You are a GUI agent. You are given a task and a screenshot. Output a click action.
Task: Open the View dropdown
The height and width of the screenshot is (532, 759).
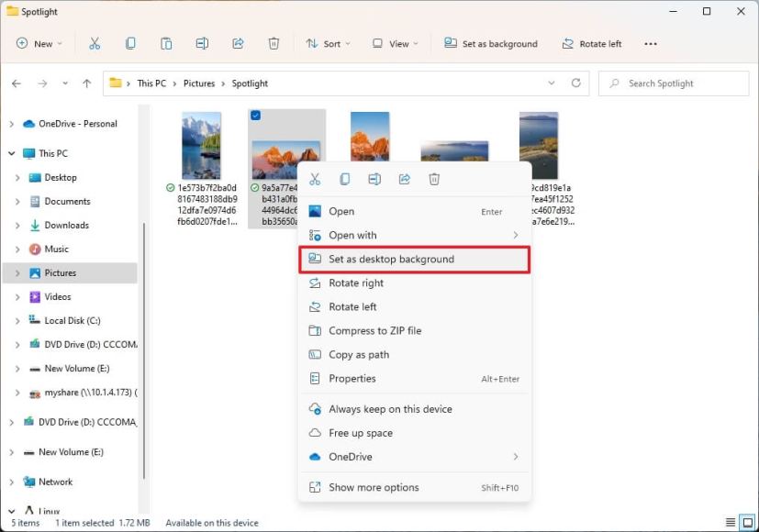pos(395,43)
